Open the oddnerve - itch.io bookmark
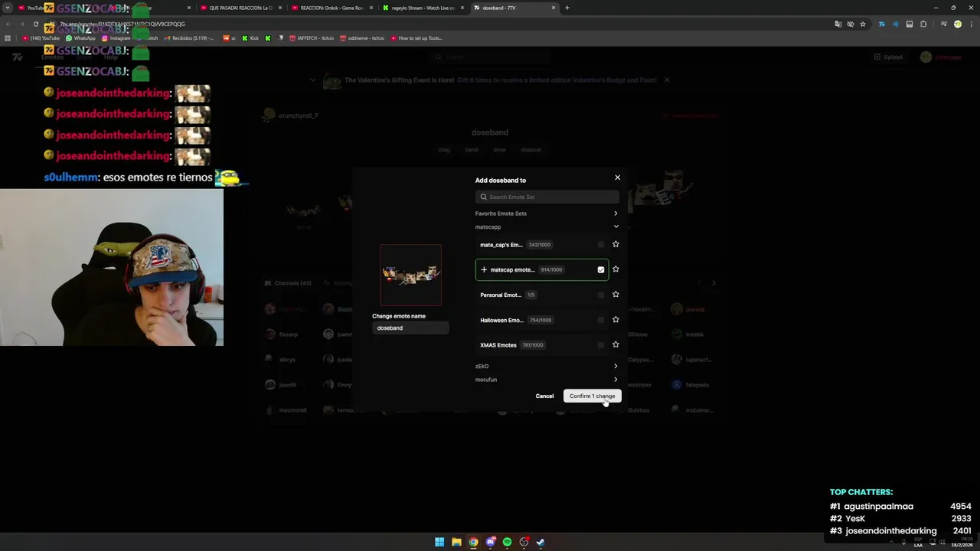980x551 pixels. 362,37
